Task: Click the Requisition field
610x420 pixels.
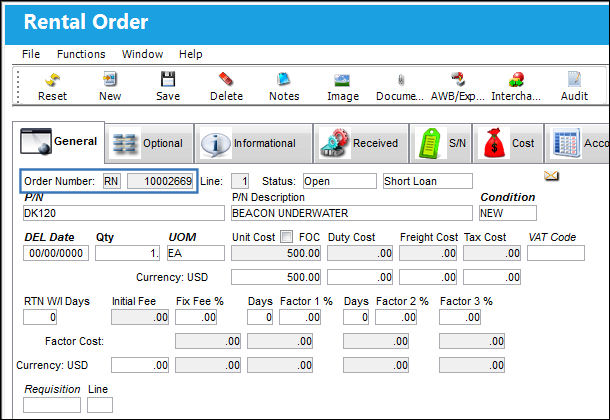Action: pyautogui.click(x=52, y=405)
